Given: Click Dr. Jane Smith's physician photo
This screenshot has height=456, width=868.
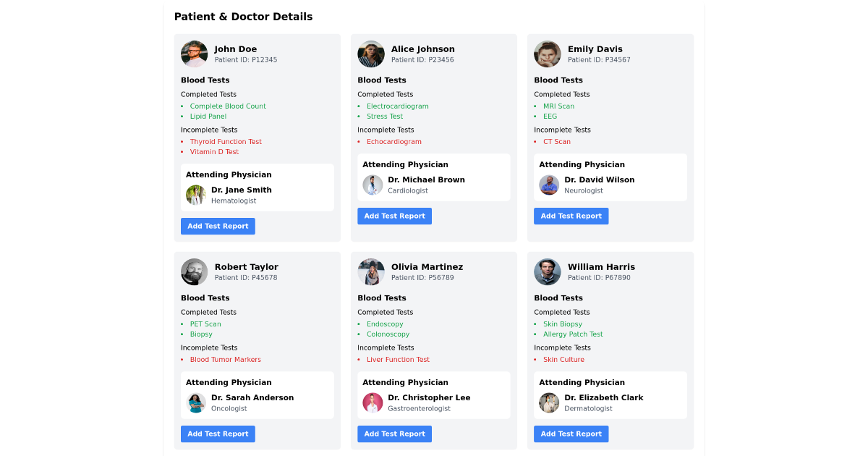Looking at the screenshot, I should tap(196, 195).
